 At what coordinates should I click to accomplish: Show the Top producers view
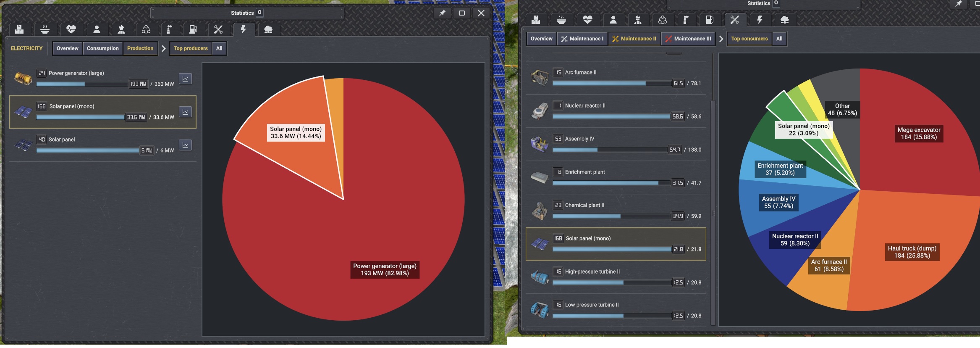[x=191, y=48]
